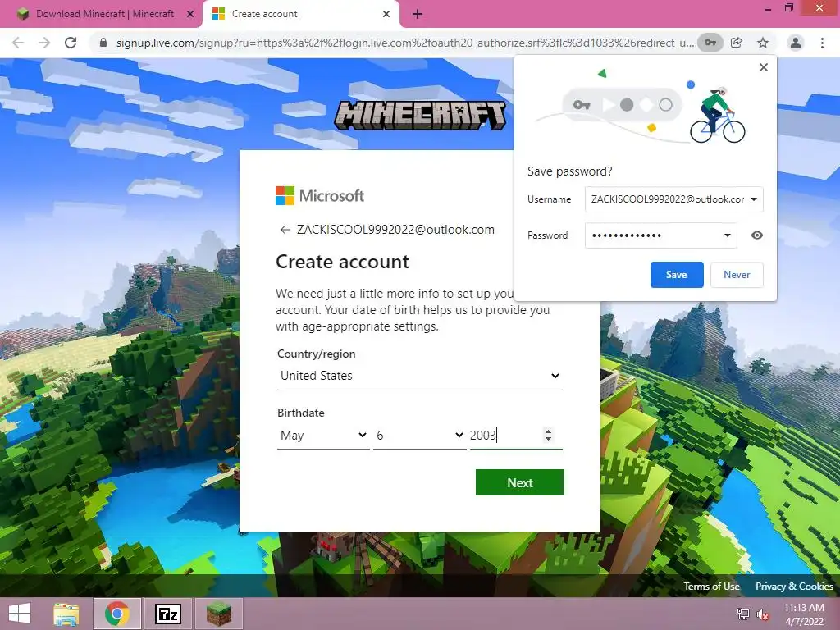Click the address bar URL
The image size is (840, 630).
tap(404, 43)
